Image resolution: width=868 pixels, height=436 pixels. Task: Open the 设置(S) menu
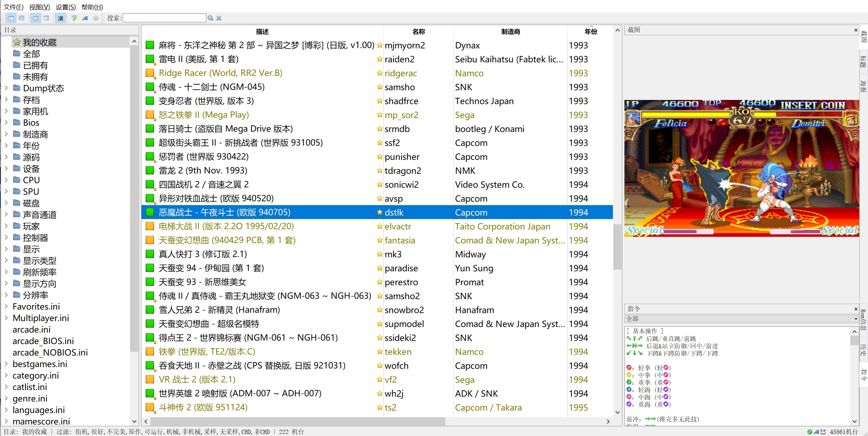66,7
